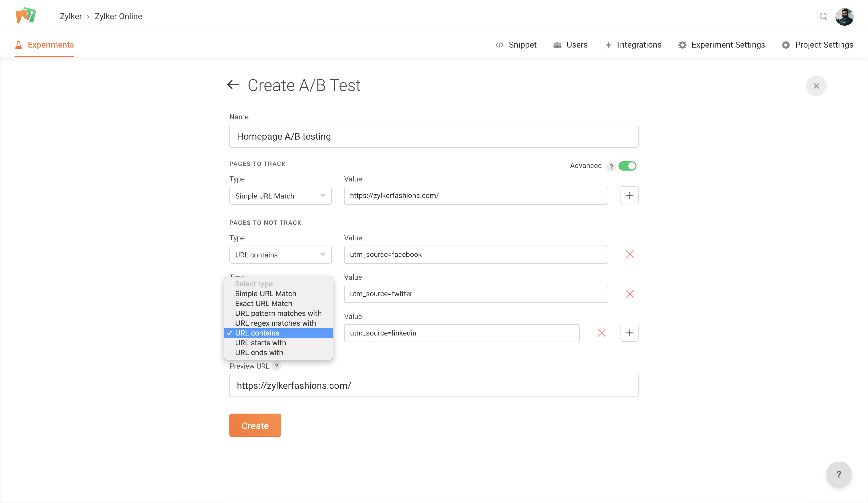Open the user profile avatar
The height and width of the screenshot is (503, 868).
tap(844, 17)
